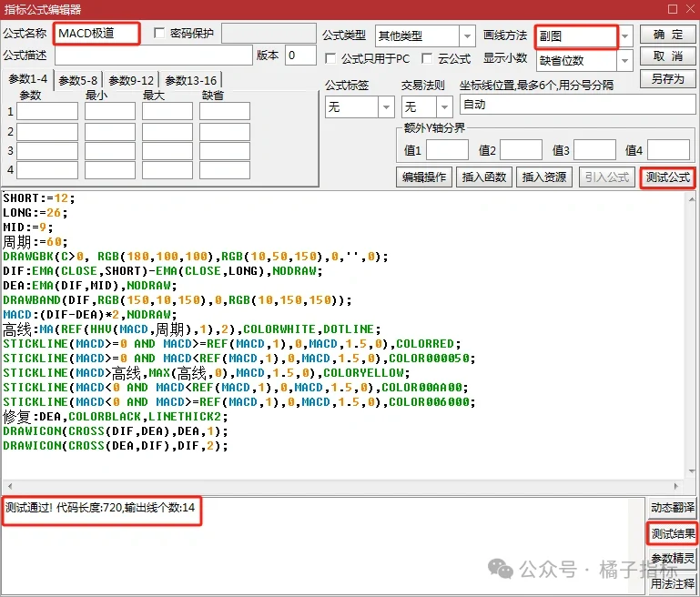
Task: Click the 修复:DEA,COLORBLACK code line
Action: click(116, 417)
